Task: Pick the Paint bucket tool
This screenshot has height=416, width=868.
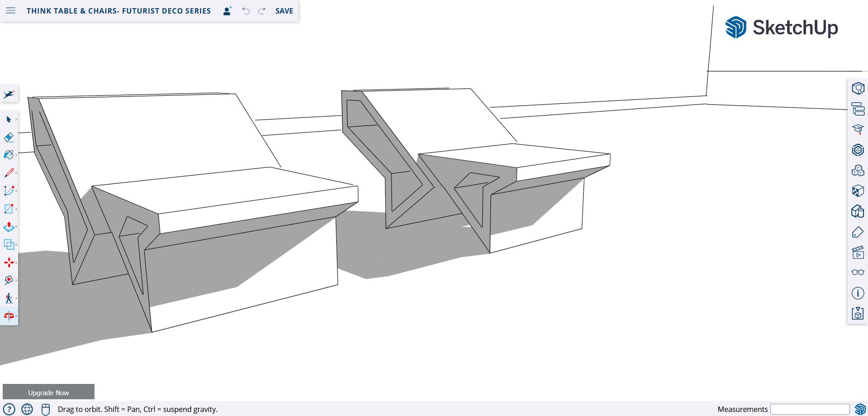Action: 9,155
